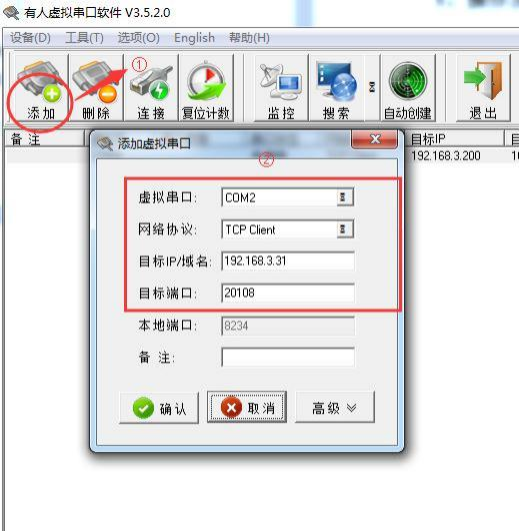Viewport: 519px width, 531px height.
Task: Switch language via English menu
Action: coord(194,38)
